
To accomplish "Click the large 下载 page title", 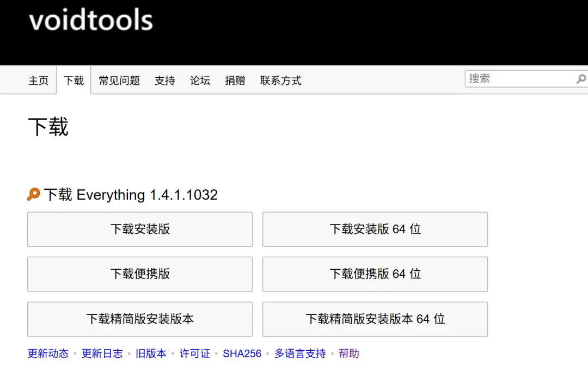I will point(48,127).
